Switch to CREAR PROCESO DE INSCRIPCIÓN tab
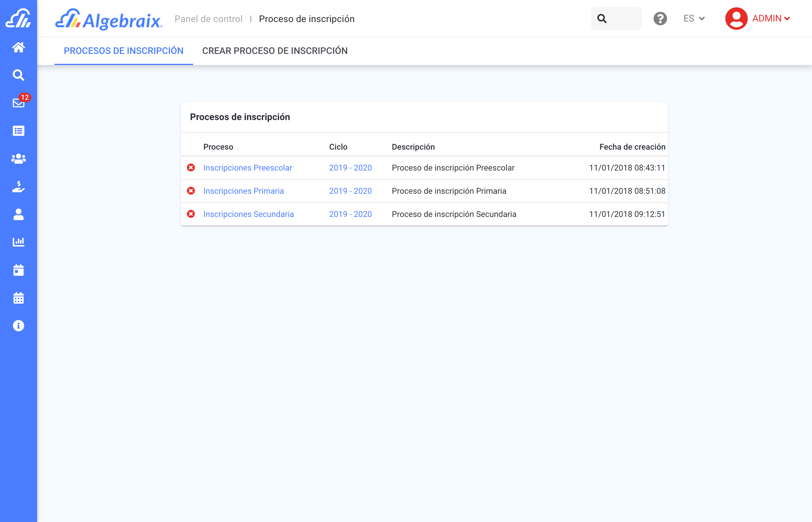The height and width of the screenshot is (522, 812). click(x=275, y=51)
